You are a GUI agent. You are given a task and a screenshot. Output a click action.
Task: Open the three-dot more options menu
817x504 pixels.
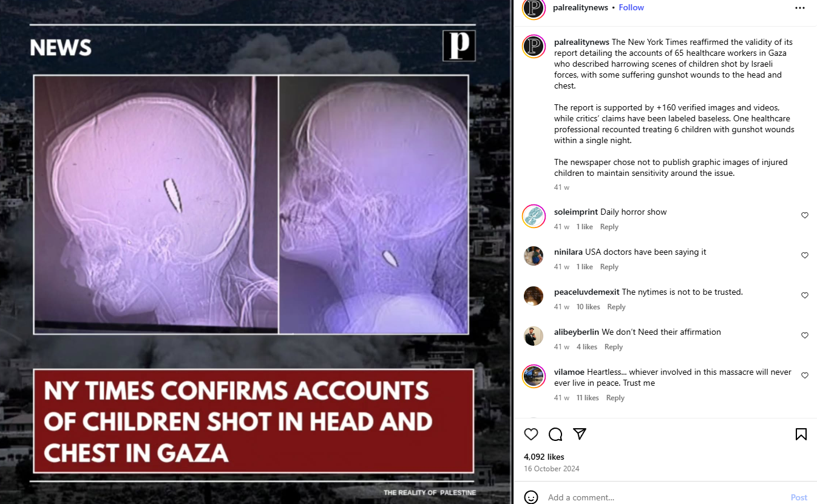(x=800, y=8)
